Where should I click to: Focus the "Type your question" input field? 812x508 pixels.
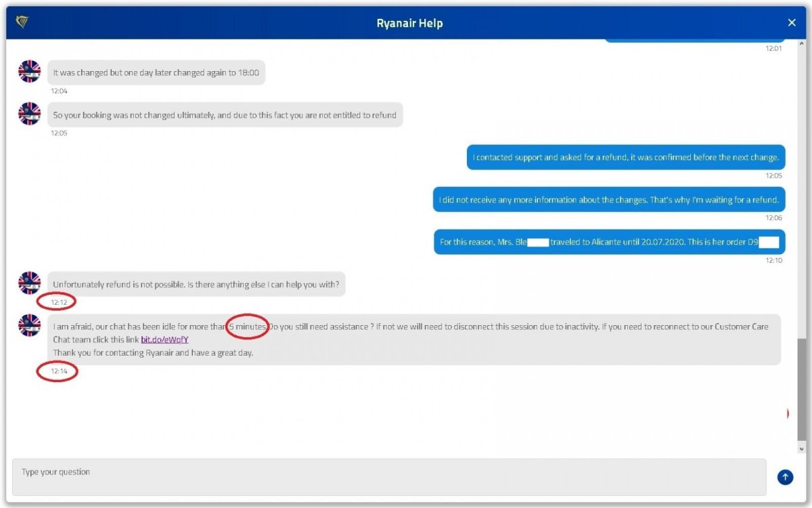389,477
